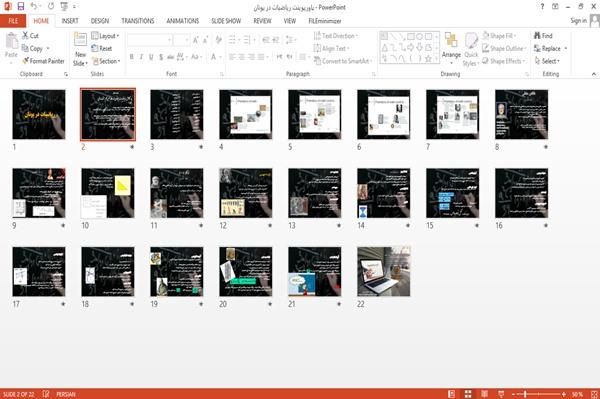Click PERSIAN language indicator in status bar
This screenshot has height=399, width=600.
point(66,394)
